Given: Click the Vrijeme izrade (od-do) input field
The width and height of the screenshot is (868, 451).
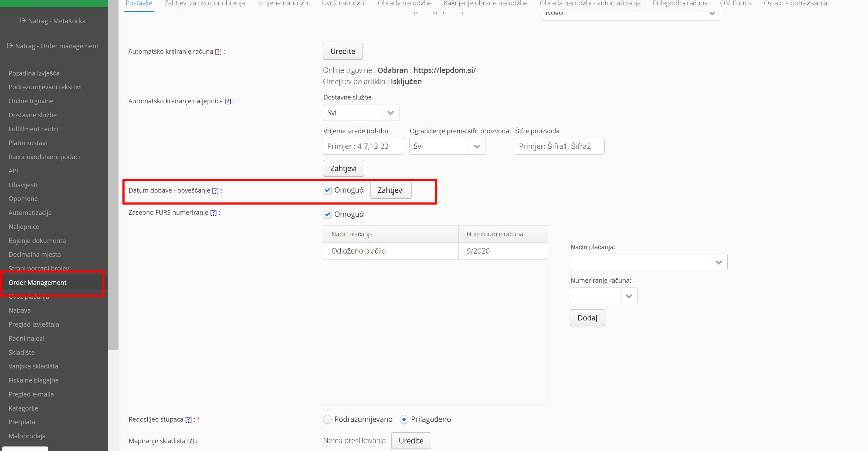Looking at the screenshot, I should point(363,146).
